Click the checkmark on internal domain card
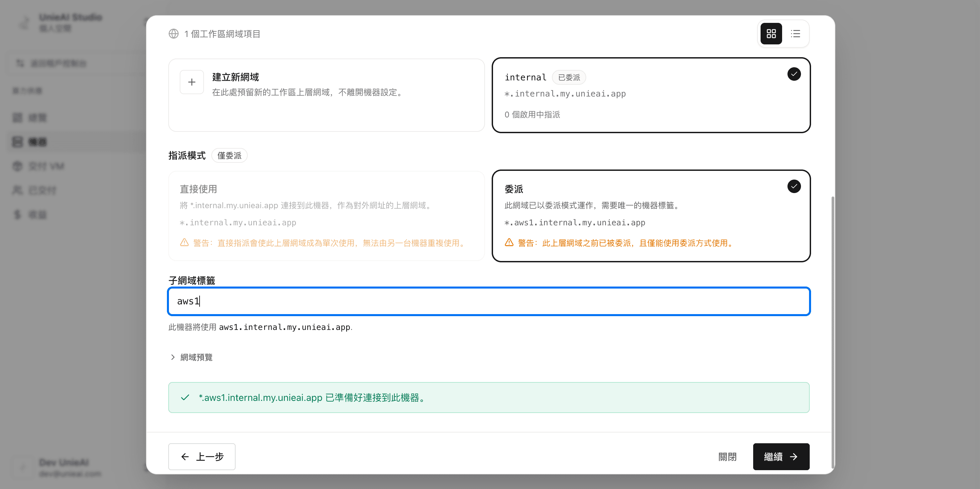The height and width of the screenshot is (489, 980). click(x=794, y=74)
